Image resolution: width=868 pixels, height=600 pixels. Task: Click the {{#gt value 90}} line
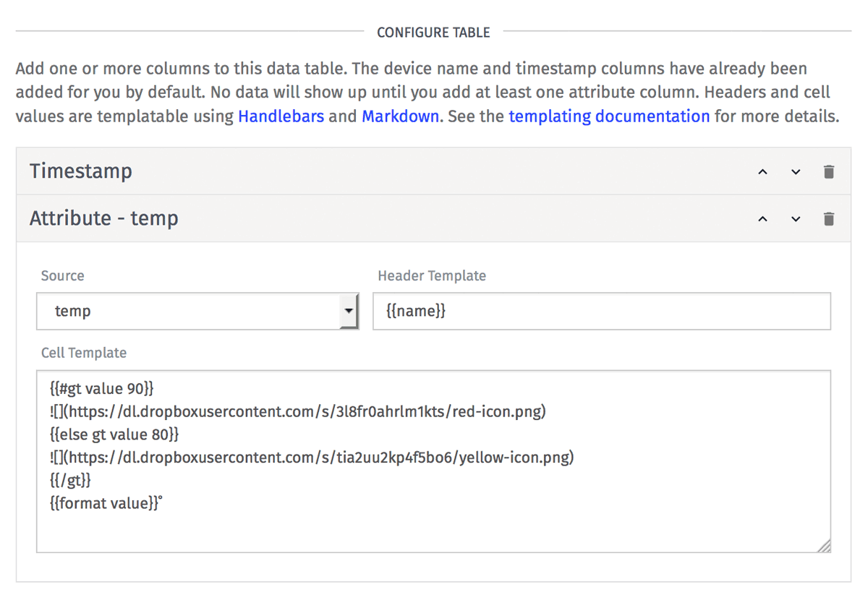102,389
